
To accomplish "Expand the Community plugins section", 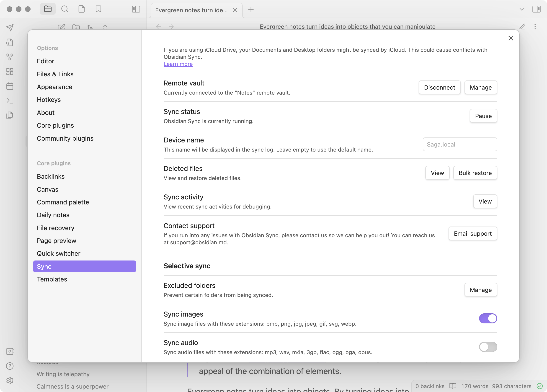I will coord(65,138).
